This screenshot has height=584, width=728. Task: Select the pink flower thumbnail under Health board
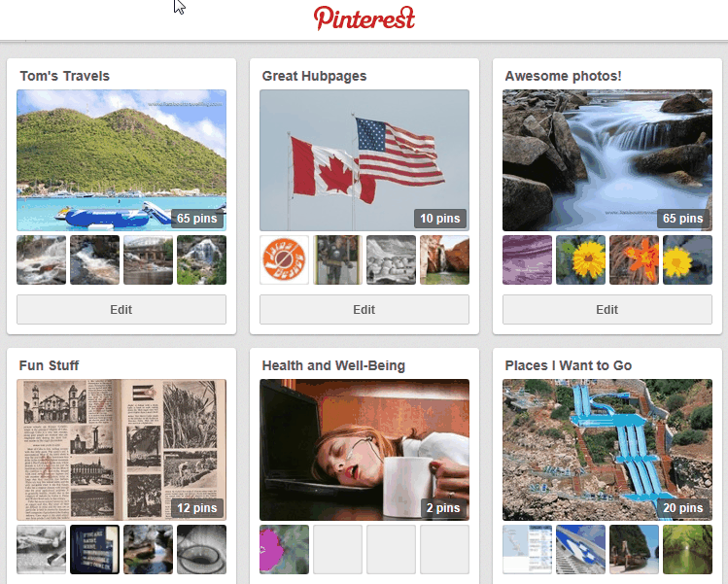coord(285,549)
